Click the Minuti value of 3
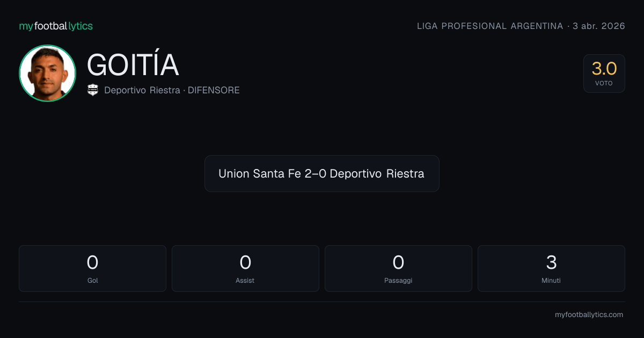The height and width of the screenshot is (338, 644). coord(551,262)
